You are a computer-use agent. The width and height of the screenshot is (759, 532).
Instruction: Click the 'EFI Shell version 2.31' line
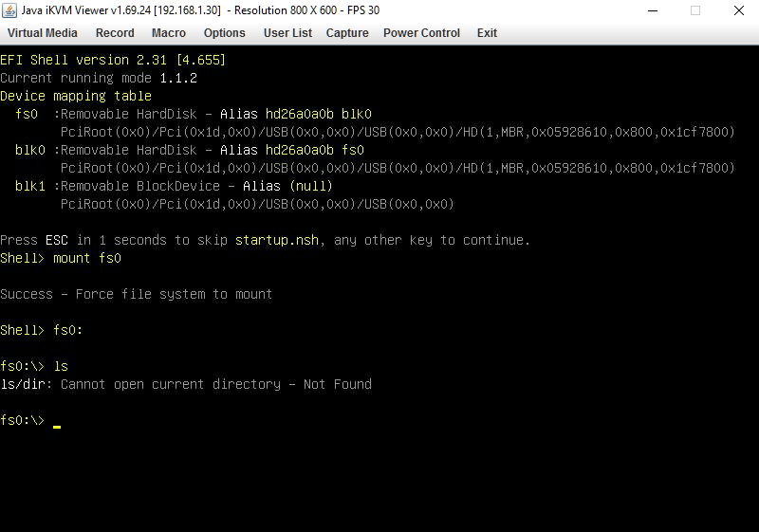pyautogui.click(x=113, y=60)
